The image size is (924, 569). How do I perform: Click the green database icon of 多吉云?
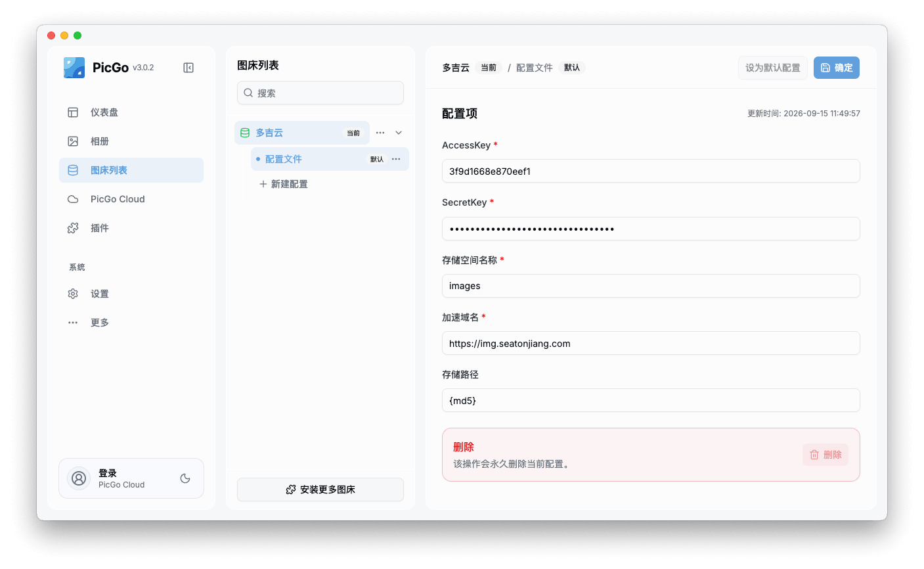tap(245, 133)
